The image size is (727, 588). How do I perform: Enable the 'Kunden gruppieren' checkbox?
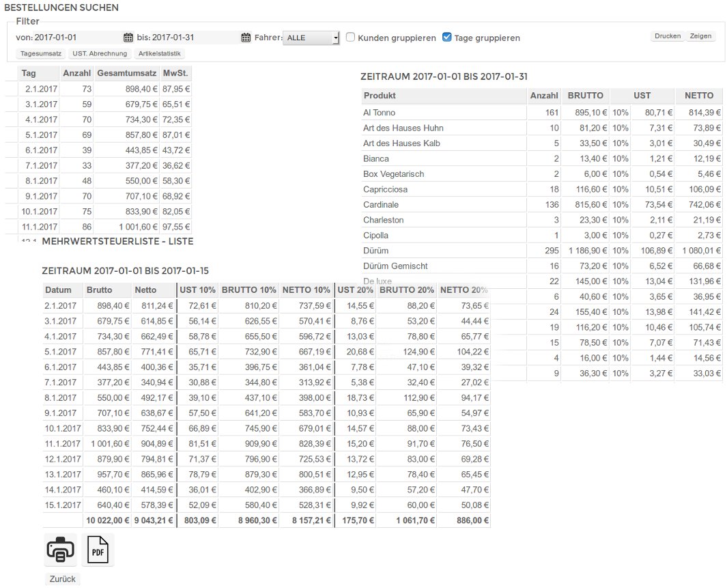point(351,38)
